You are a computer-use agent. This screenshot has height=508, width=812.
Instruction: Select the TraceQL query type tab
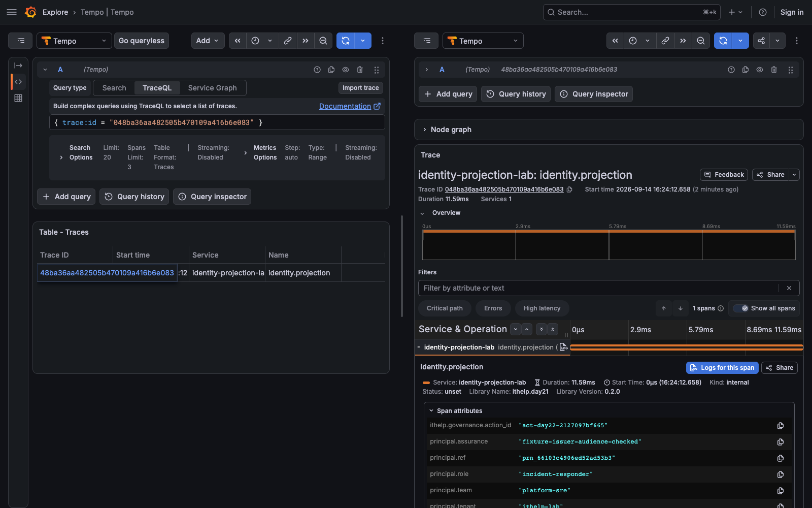pyautogui.click(x=157, y=88)
